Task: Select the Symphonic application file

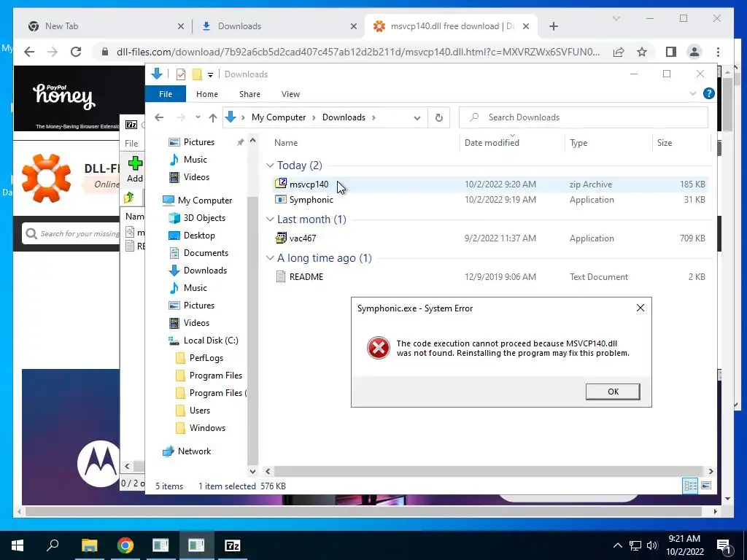Action: click(x=489, y=200)
